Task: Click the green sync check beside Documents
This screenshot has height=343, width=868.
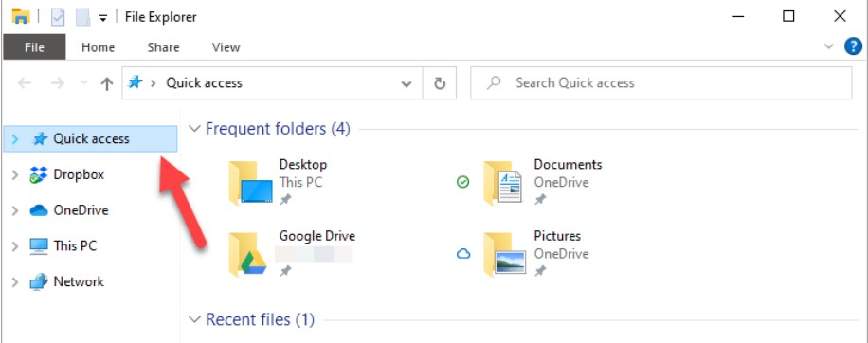Action: point(462,182)
